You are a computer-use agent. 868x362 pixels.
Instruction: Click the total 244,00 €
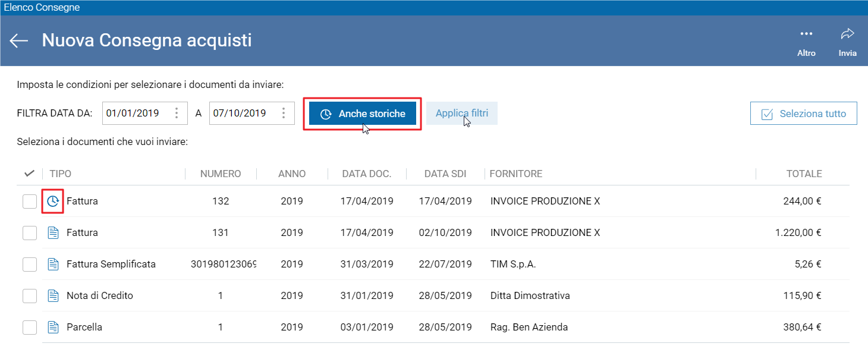pyautogui.click(x=803, y=202)
